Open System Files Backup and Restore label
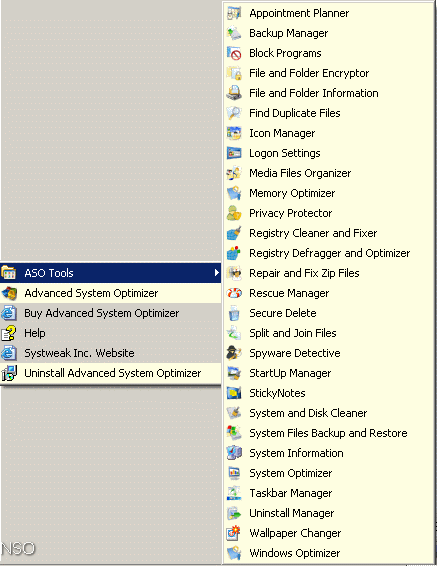This screenshot has height=566, width=437. pos(328,433)
